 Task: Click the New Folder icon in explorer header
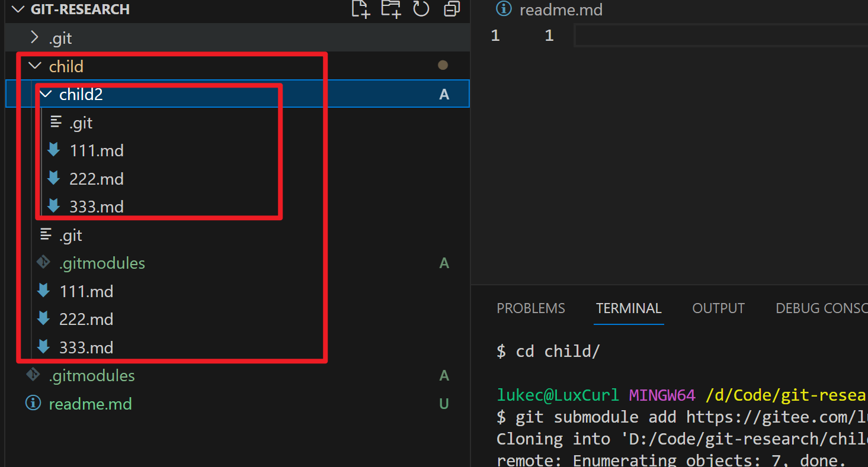pos(390,9)
